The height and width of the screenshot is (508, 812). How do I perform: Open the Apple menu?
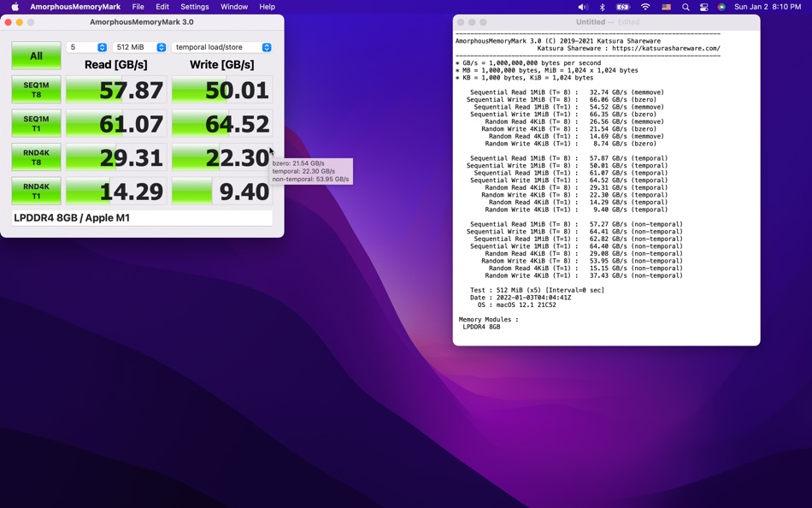[x=15, y=7]
